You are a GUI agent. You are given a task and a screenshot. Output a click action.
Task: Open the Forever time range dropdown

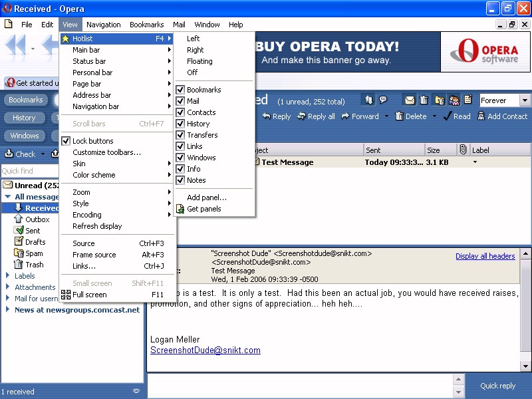pyautogui.click(x=525, y=100)
